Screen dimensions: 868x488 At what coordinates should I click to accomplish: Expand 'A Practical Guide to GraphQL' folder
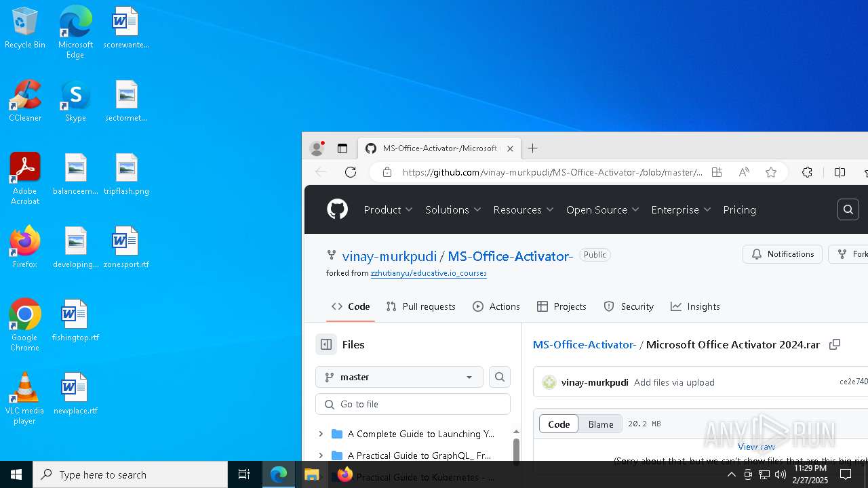click(x=321, y=455)
